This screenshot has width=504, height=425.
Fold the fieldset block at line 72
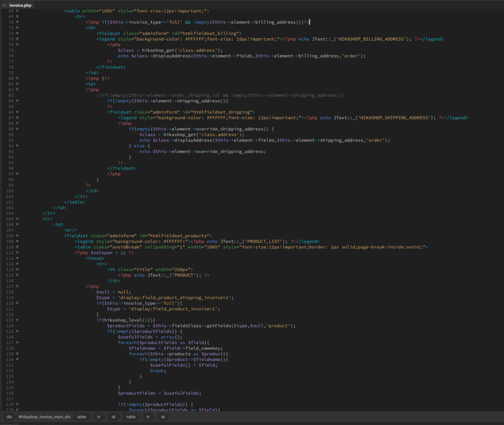pos(17,33)
